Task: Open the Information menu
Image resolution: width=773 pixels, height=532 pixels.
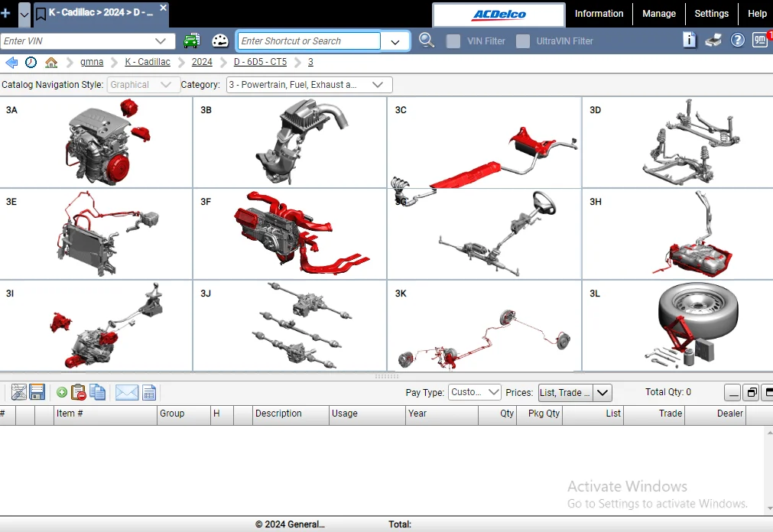Action: [599, 13]
